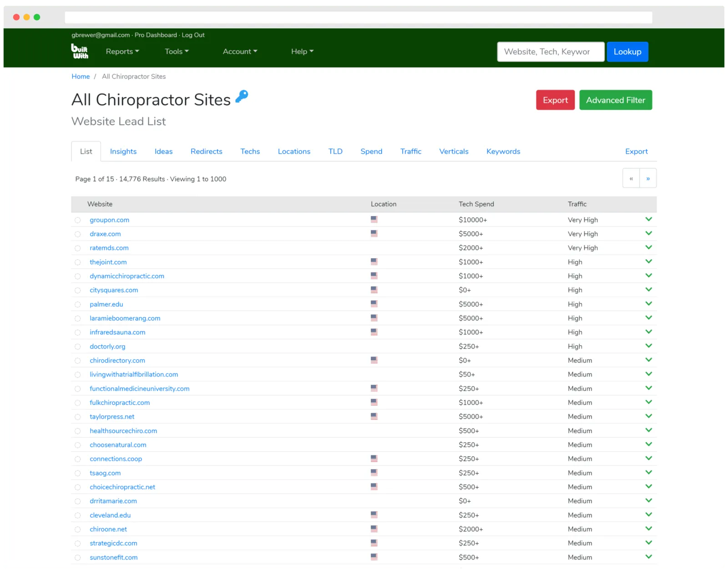Switch to the Insights tab
This screenshot has width=728, height=574.
123,151
